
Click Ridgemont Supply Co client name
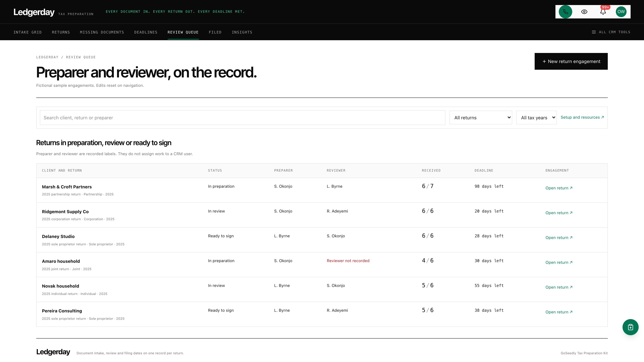65,212
